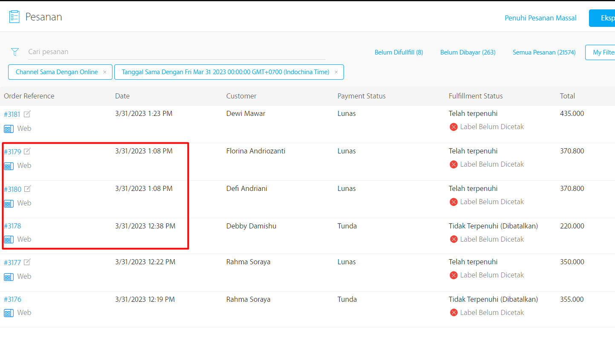
Task: Click the edit icon beside order #3179
Action: (27, 151)
